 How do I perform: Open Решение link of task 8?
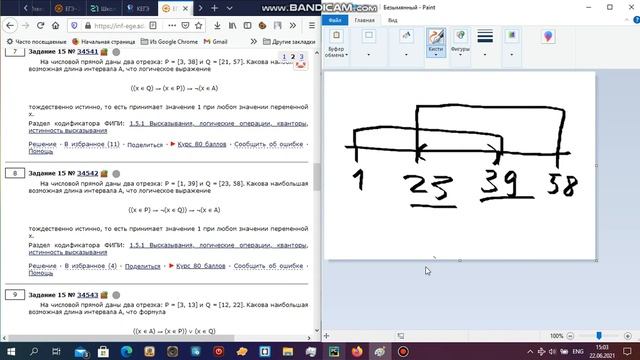42,266
